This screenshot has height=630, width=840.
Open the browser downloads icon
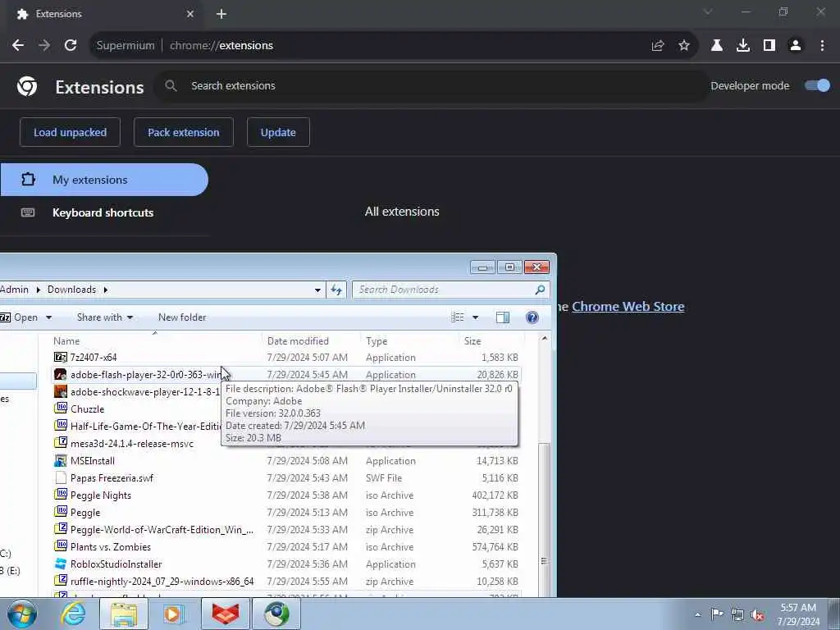[x=743, y=46]
